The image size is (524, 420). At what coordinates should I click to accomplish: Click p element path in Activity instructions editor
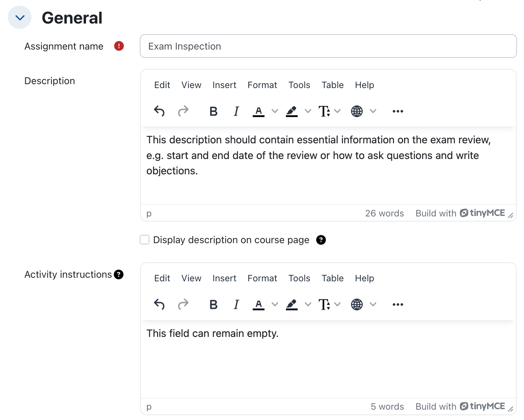[x=149, y=406]
